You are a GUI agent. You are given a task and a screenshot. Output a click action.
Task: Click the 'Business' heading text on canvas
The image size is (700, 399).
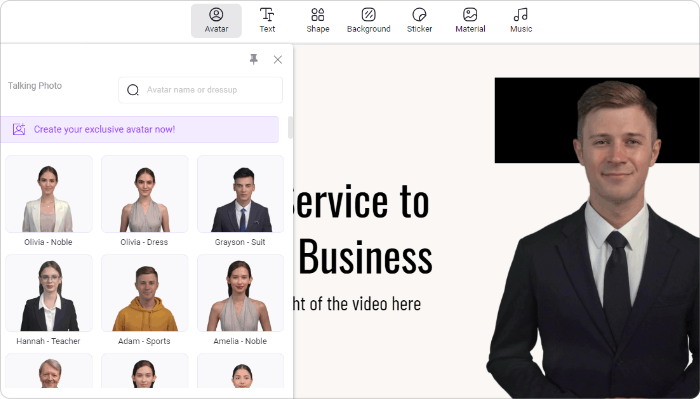tap(365, 258)
